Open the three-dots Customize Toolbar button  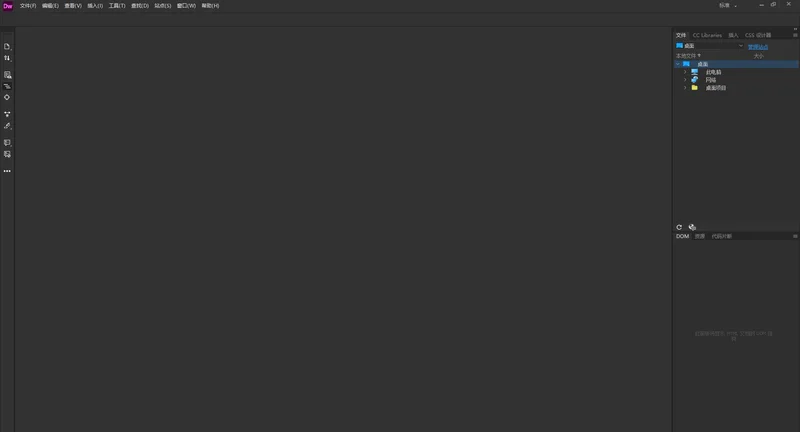click(x=7, y=171)
